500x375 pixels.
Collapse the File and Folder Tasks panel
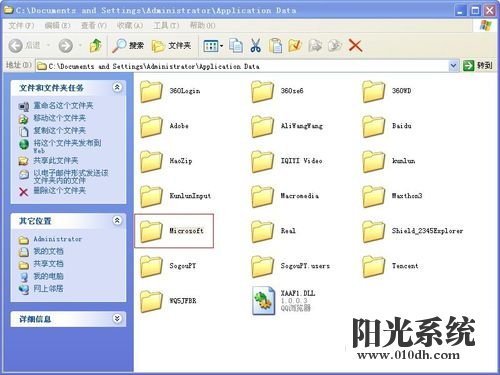(117, 88)
